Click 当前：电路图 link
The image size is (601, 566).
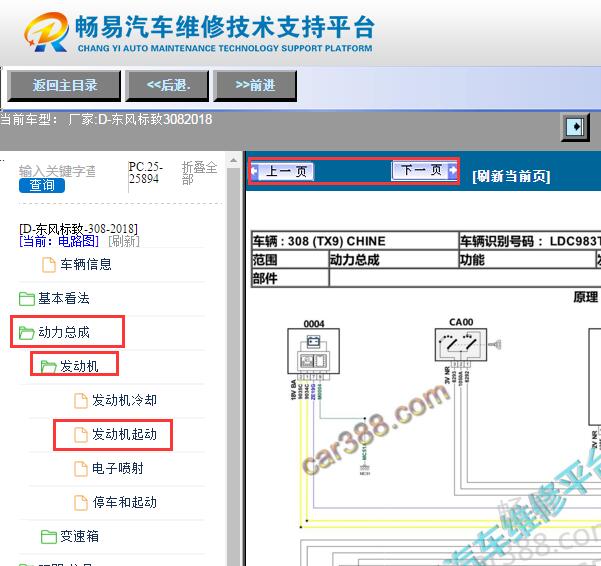(x=59, y=241)
